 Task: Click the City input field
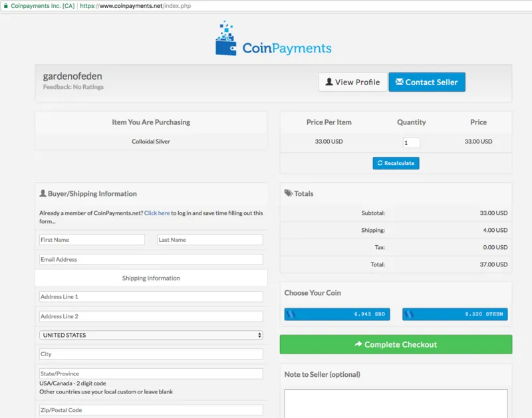click(151, 354)
